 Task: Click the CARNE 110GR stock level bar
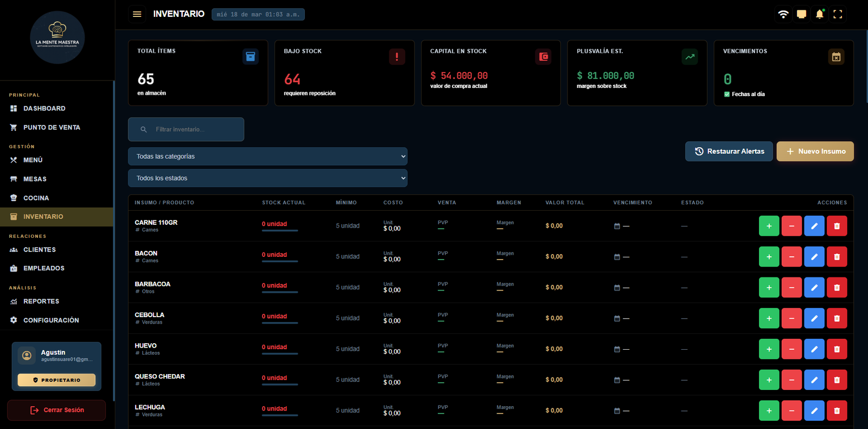click(280, 231)
